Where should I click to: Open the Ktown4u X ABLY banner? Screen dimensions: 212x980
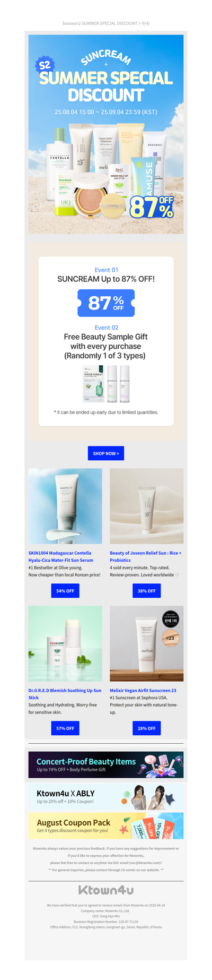[x=106, y=797]
